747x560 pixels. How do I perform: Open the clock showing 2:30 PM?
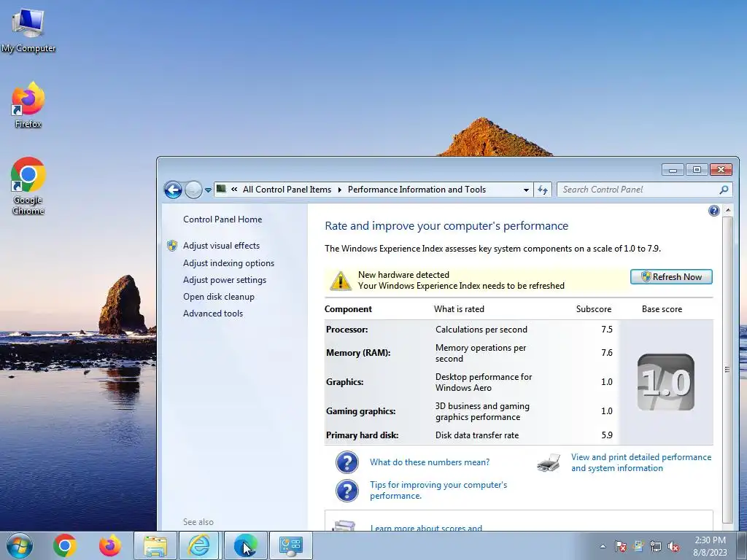[710, 546]
